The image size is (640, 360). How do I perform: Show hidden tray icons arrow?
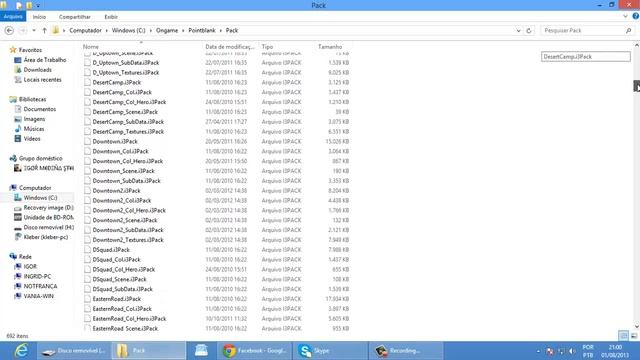tap(538, 351)
